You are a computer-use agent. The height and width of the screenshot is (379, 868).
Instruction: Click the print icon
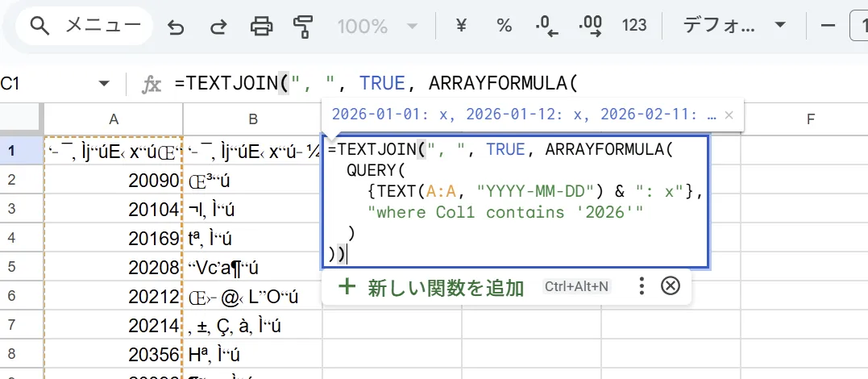[261, 27]
